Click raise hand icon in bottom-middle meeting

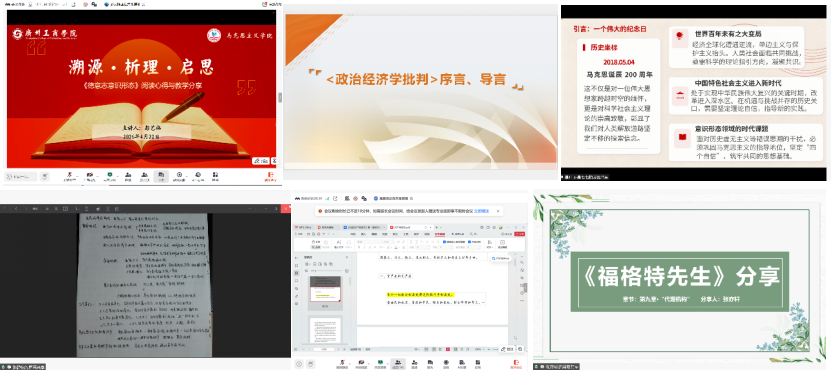click(x=311, y=364)
